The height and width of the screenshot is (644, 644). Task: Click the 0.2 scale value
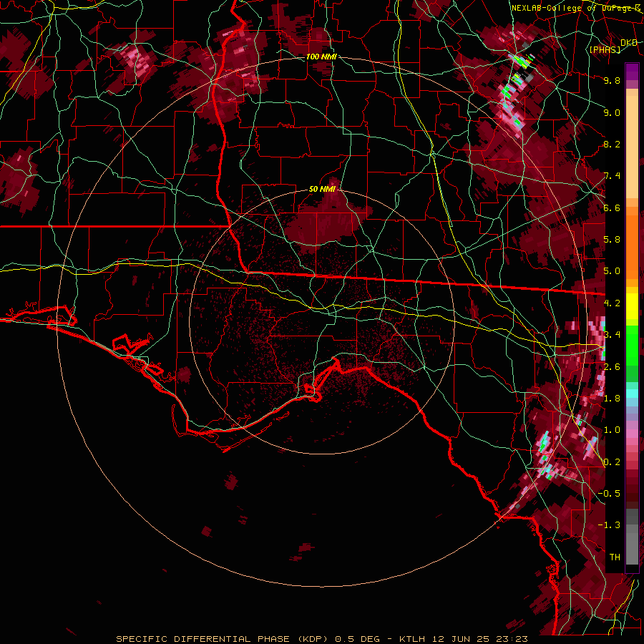click(x=612, y=462)
